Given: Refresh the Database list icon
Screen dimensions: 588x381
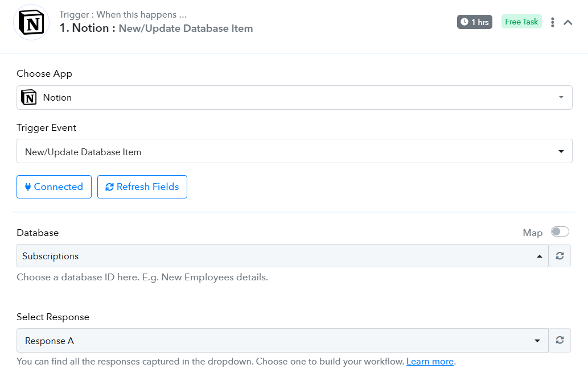Looking at the screenshot, I should (x=560, y=256).
